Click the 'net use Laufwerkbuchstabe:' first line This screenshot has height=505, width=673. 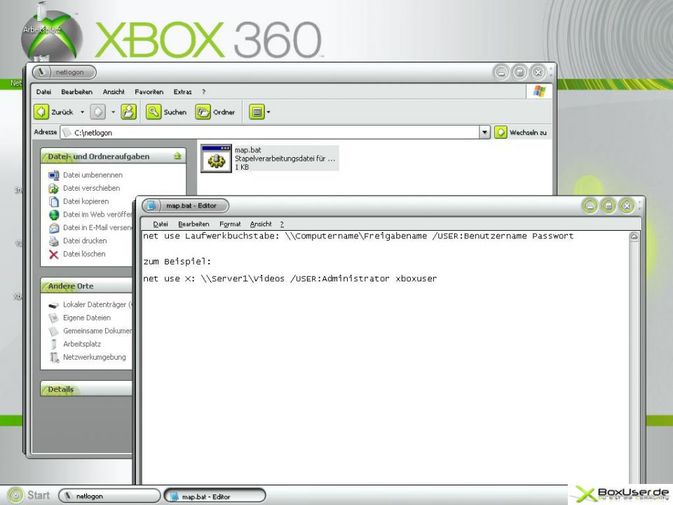pos(358,236)
